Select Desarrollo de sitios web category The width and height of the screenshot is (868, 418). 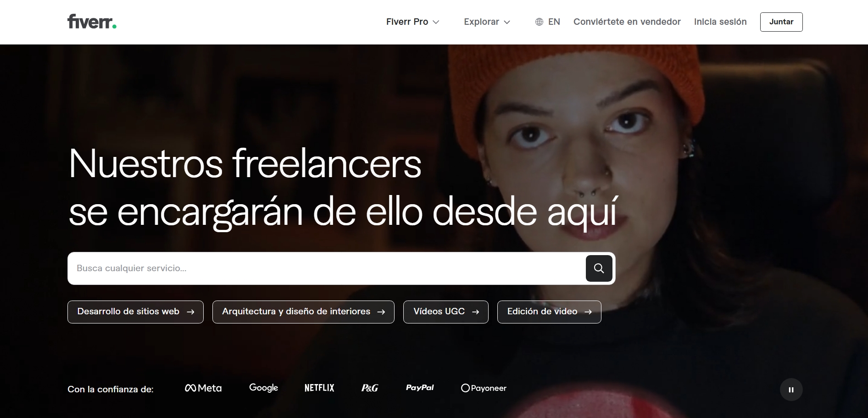(x=135, y=312)
